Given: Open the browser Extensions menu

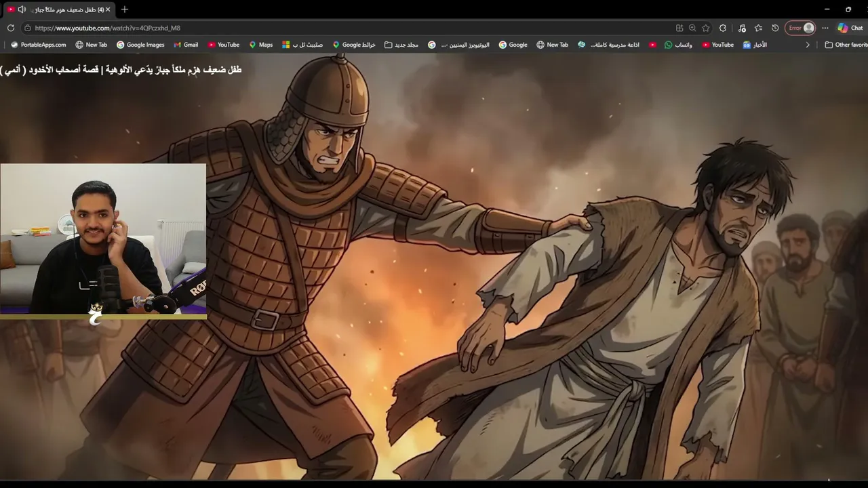Looking at the screenshot, I should pos(723,28).
